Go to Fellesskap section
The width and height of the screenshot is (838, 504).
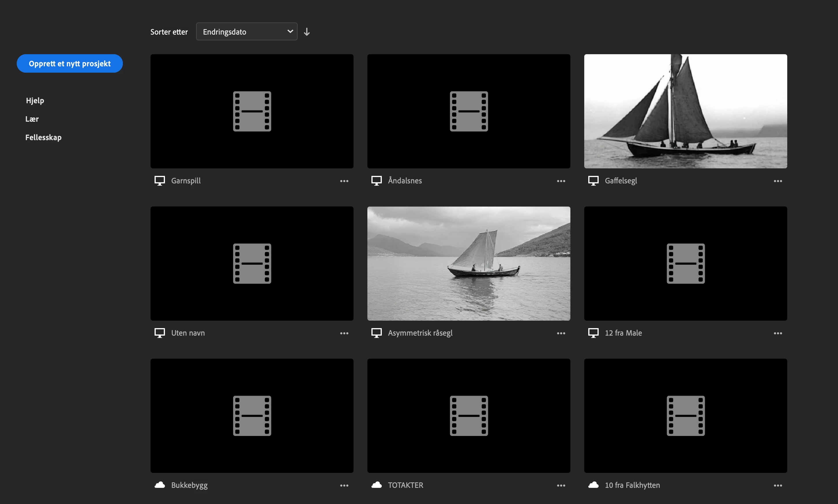(44, 137)
